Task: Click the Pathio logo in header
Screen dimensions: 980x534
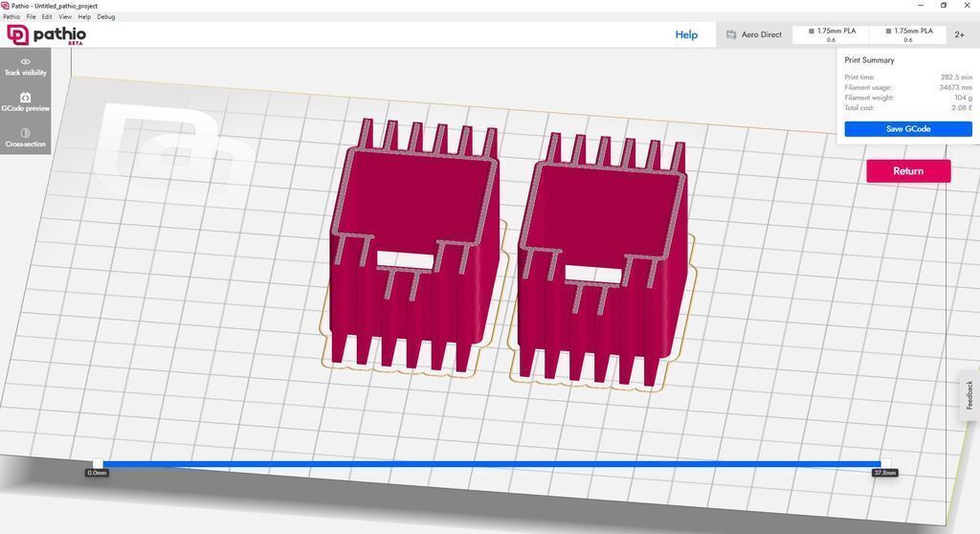Action: [x=46, y=34]
